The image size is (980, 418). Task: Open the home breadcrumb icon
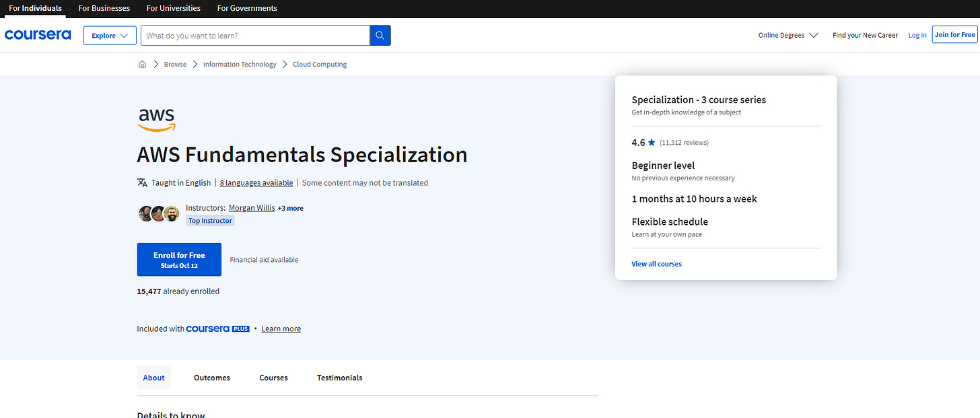tap(142, 65)
